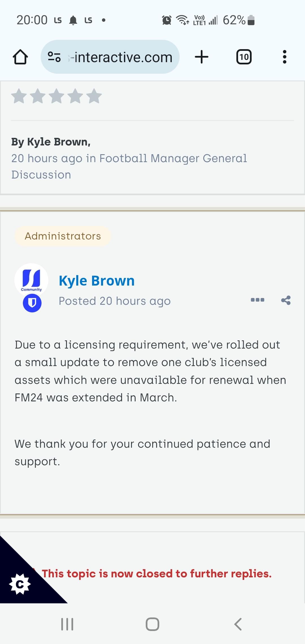Image resolution: width=305 pixels, height=644 pixels.
Task: Rate the topic with the first star
Action: coord(19,96)
